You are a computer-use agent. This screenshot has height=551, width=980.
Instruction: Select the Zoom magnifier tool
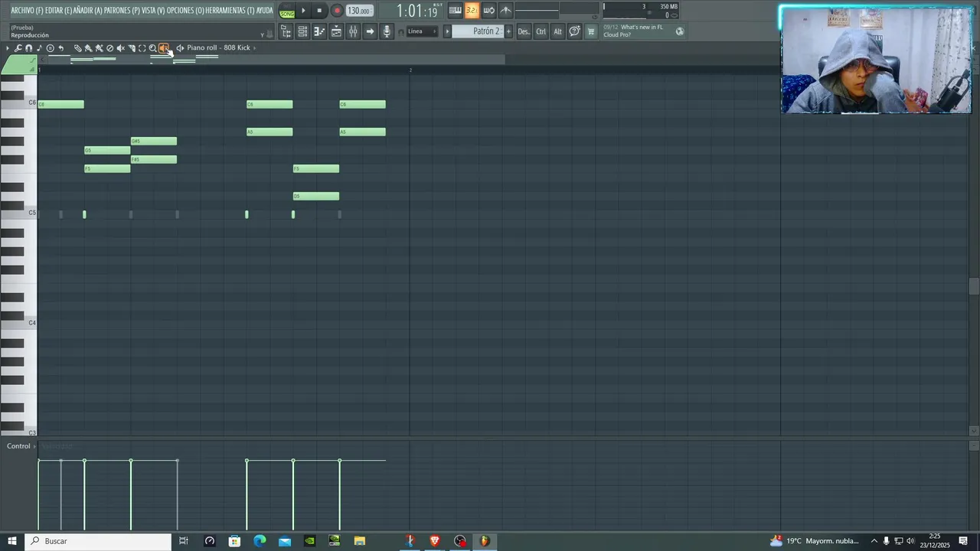click(x=152, y=47)
